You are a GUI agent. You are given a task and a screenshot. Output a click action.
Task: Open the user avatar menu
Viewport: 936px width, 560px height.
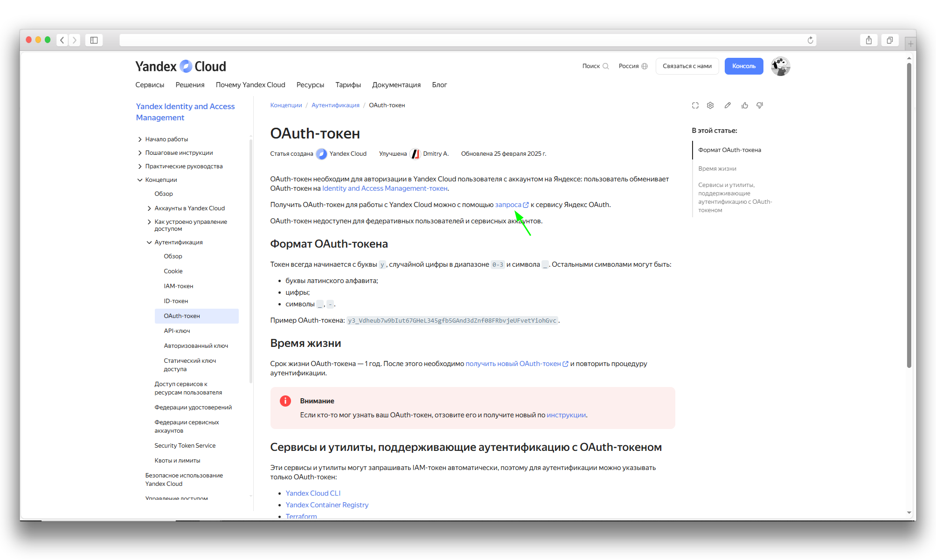pos(780,66)
